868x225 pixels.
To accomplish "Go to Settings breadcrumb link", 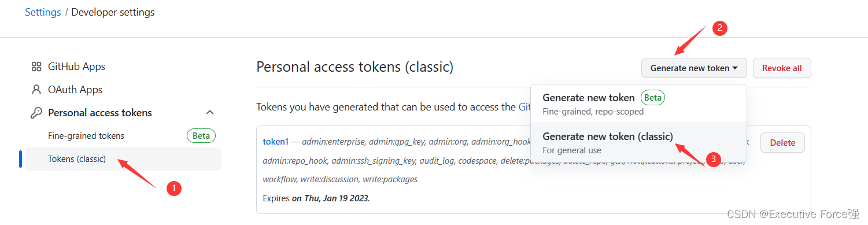I will click(x=43, y=12).
